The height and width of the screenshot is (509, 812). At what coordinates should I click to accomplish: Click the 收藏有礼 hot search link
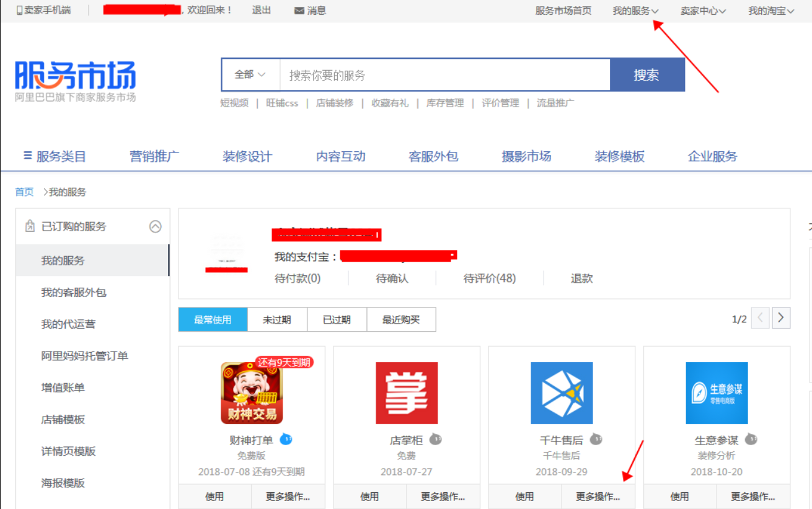point(390,103)
